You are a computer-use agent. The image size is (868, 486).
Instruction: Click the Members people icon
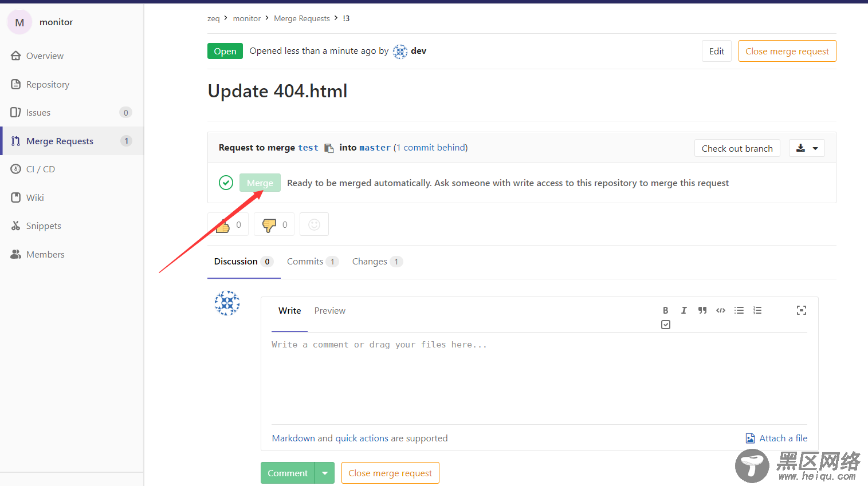coord(16,254)
